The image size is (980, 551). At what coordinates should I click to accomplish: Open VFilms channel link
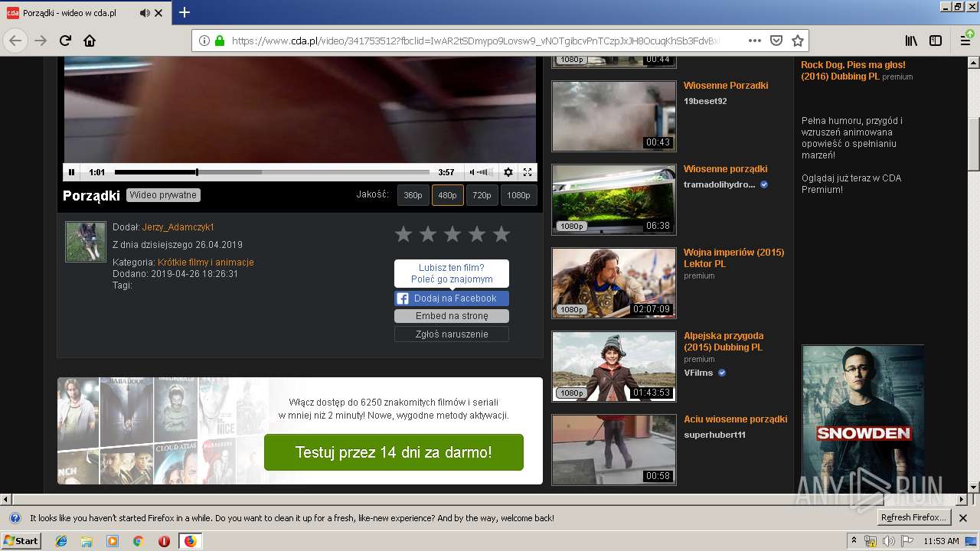tap(698, 373)
